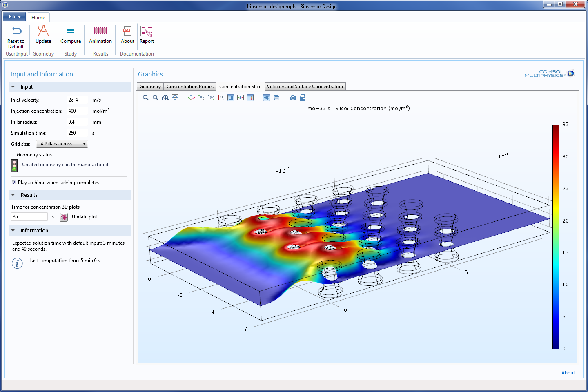Collapse the Input section
Viewport: 588px width, 392px height.
[x=13, y=87]
